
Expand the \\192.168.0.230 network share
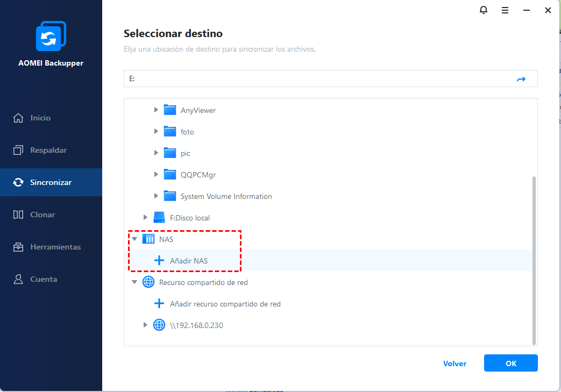point(145,324)
